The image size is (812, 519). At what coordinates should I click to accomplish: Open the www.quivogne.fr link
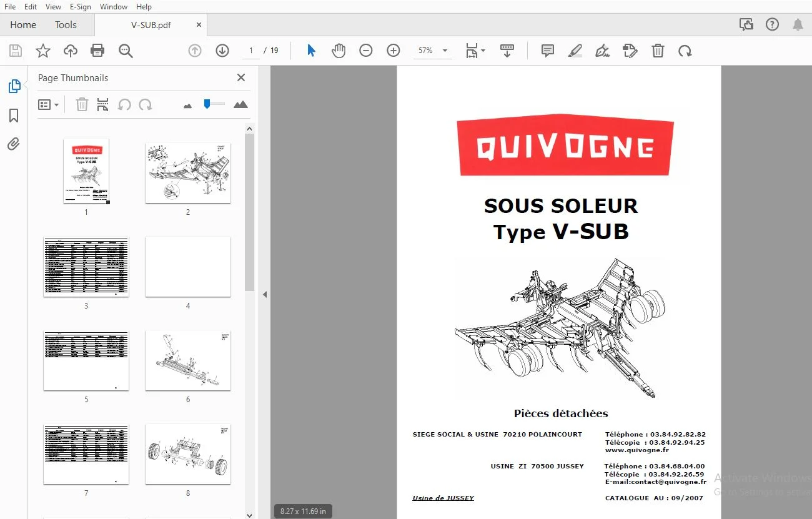636,450
